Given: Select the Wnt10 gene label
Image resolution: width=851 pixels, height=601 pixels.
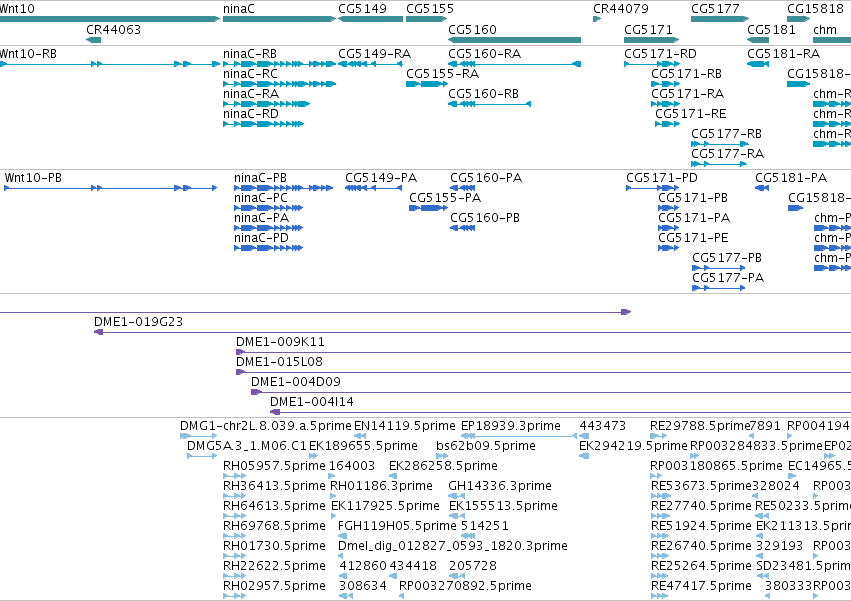Looking at the screenshot, I should pyautogui.click(x=17, y=9).
